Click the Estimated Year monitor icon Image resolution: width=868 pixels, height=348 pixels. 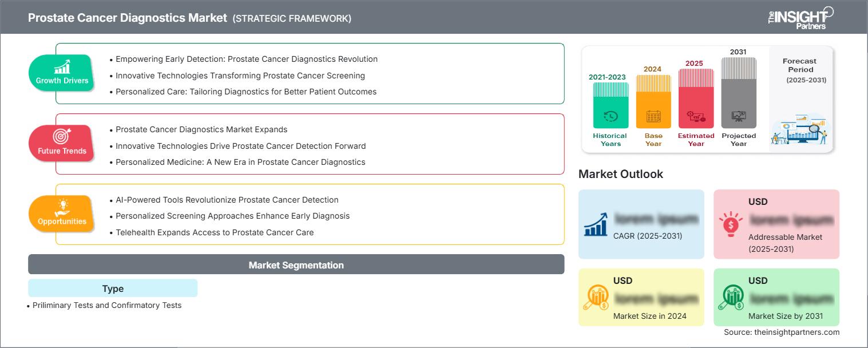[x=696, y=117]
